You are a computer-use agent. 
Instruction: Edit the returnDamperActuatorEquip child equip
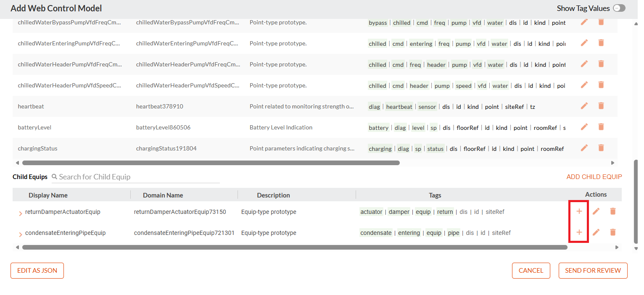(596, 211)
